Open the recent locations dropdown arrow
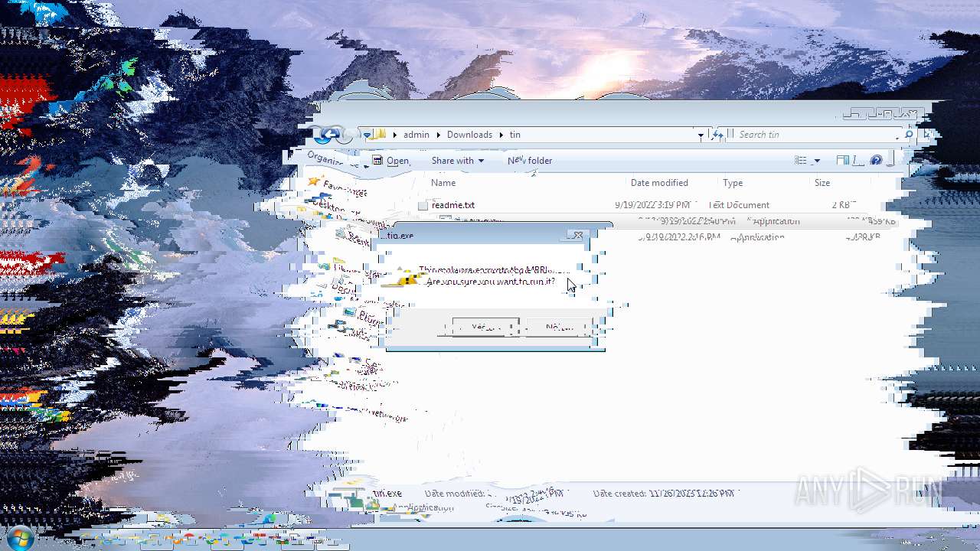 pos(367,135)
